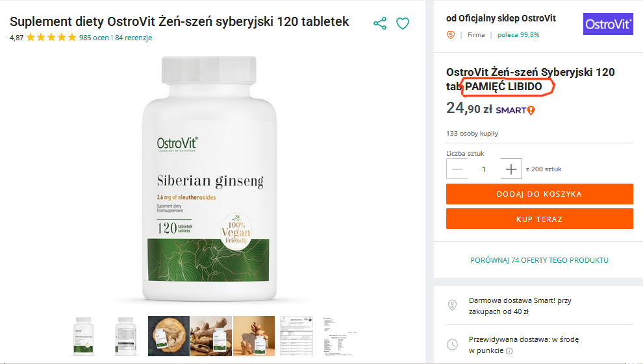
Task: Add product to favorites with heart icon
Action: 402,23
